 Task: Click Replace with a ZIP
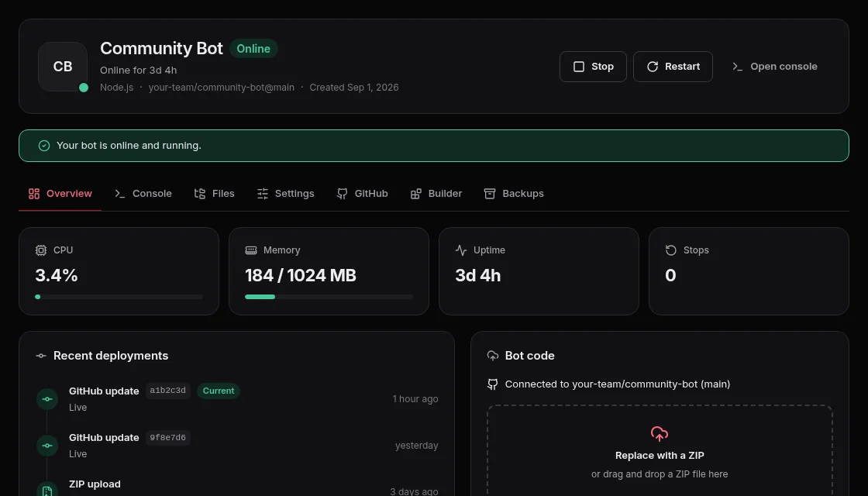(660, 456)
